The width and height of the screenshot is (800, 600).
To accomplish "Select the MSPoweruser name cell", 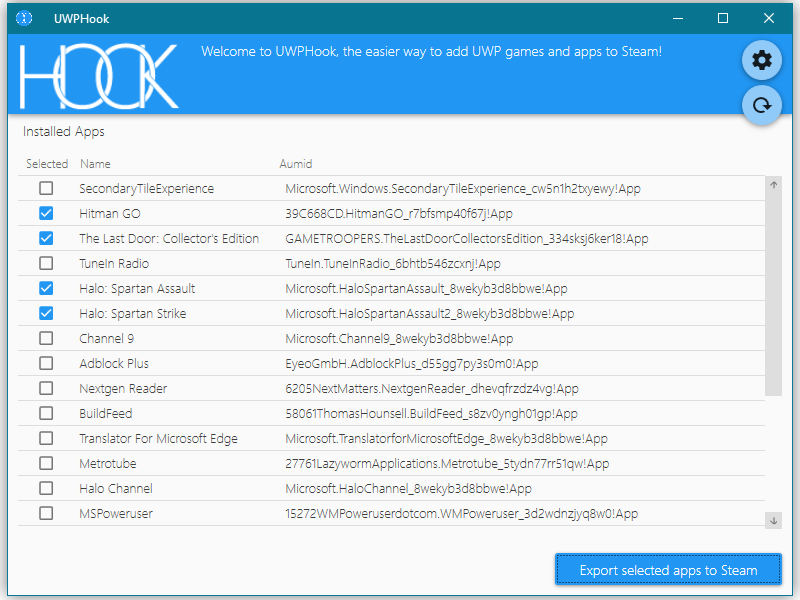I will tap(116, 514).
